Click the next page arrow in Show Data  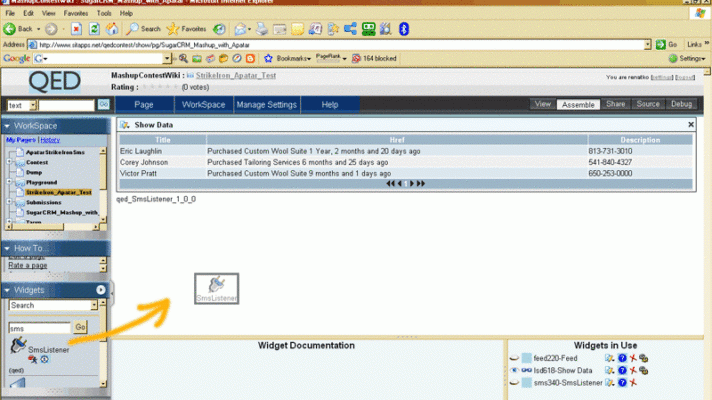coord(412,183)
